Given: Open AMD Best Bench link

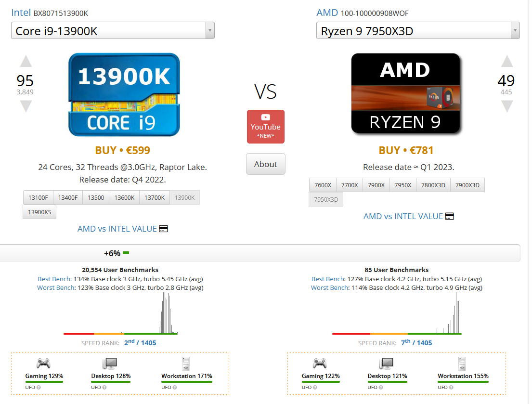Looking at the screenshot, I should pos(328,279).
